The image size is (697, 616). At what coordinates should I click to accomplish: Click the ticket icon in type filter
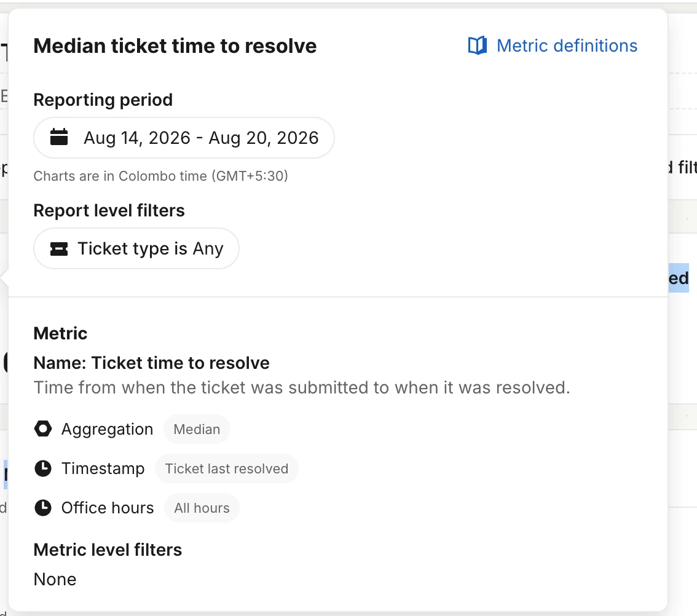59,248
